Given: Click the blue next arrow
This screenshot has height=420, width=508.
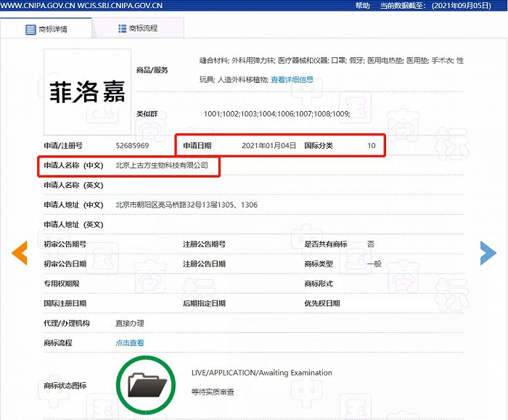Looking at the screenshot, I should 488,253.
